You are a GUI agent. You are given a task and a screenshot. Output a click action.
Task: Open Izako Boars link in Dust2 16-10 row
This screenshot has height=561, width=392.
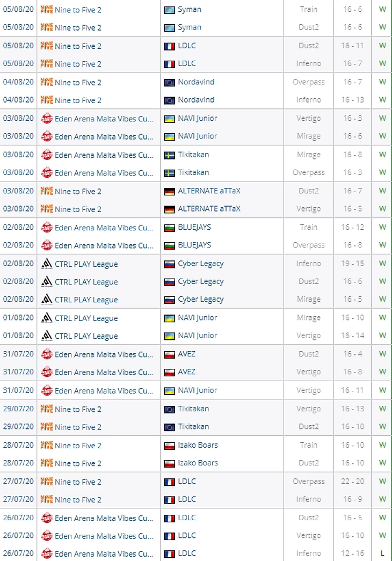198,463
